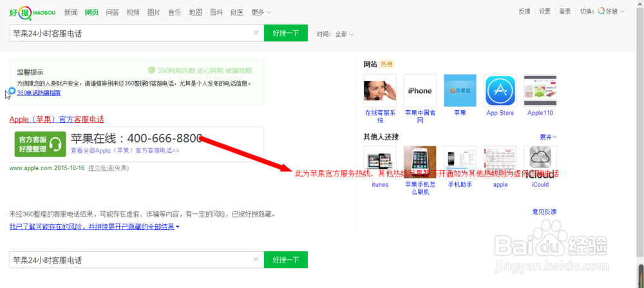Open the 360电话防骗指南 link
This screenshot has height=288, width=644.
point(39,93)
